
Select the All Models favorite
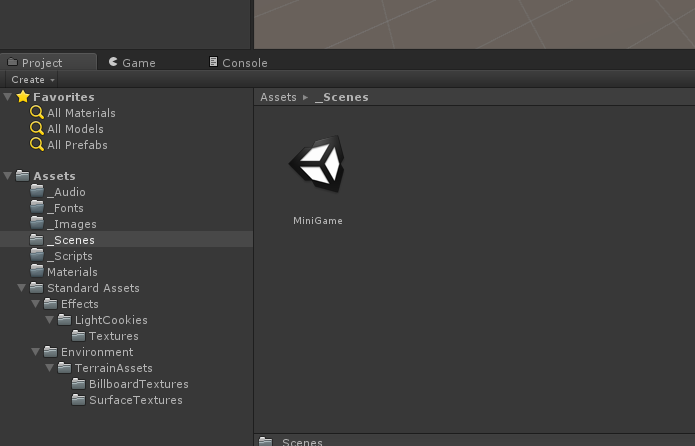point(75,129)
